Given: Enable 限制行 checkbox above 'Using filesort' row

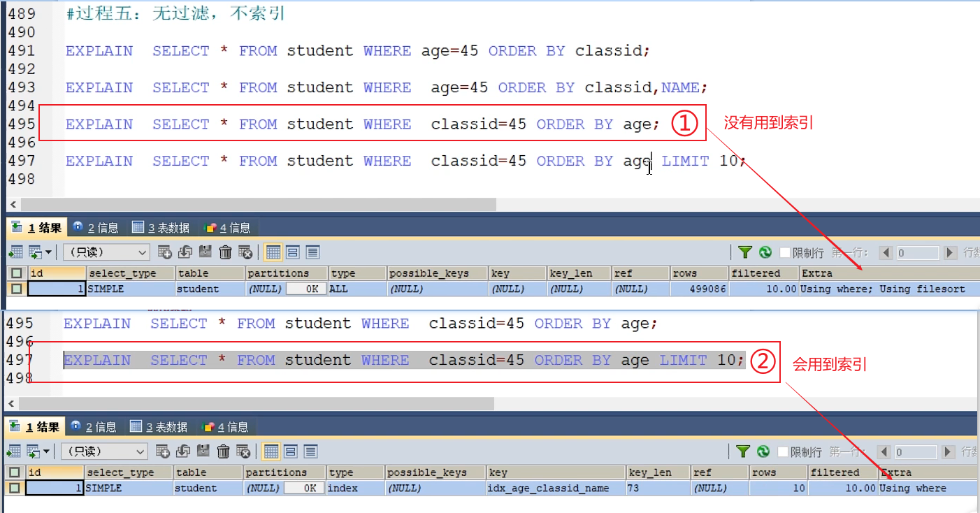Looking at the screenshot, I should point(784,253).
